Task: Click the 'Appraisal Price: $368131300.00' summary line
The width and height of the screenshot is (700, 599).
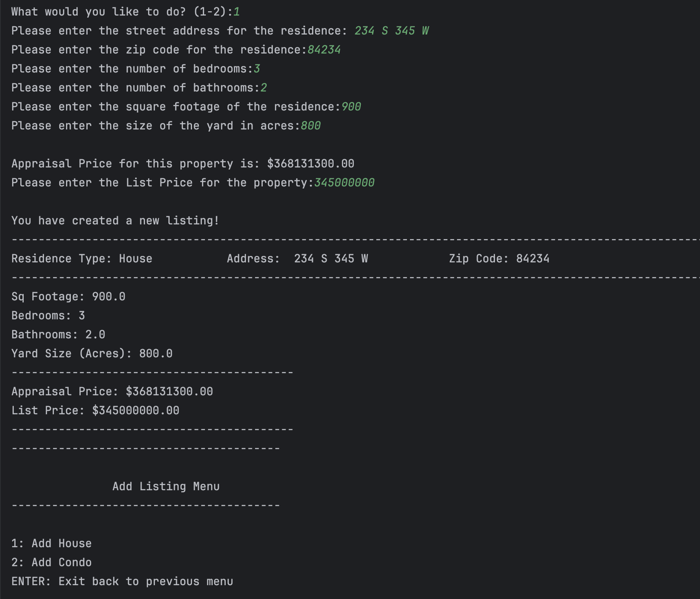Action: (112, 391)
